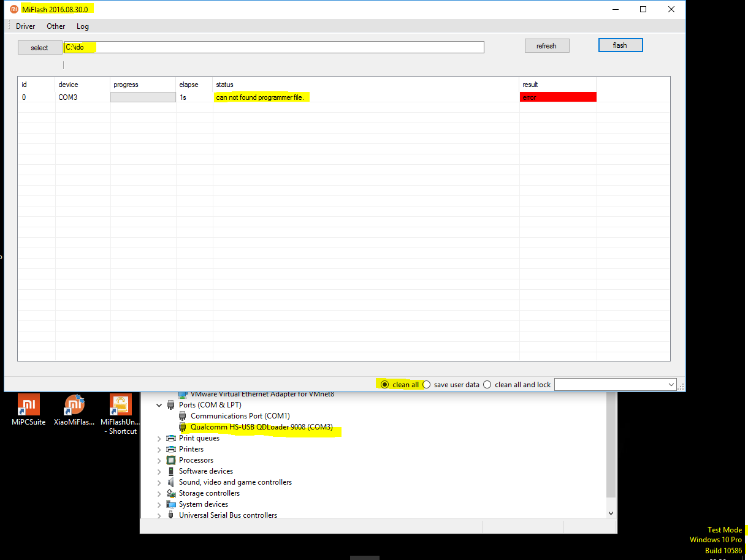
Task: Click the refresh button
Action: tap(546, 46)
